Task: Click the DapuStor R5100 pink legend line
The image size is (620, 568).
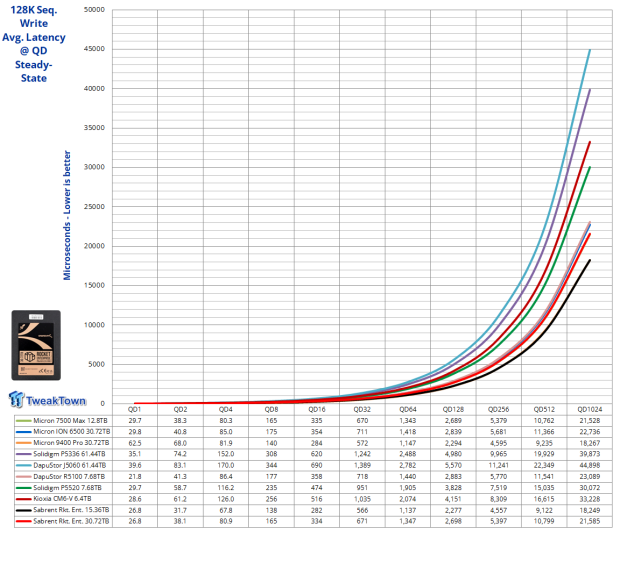Action: click(x=23, y=477)
